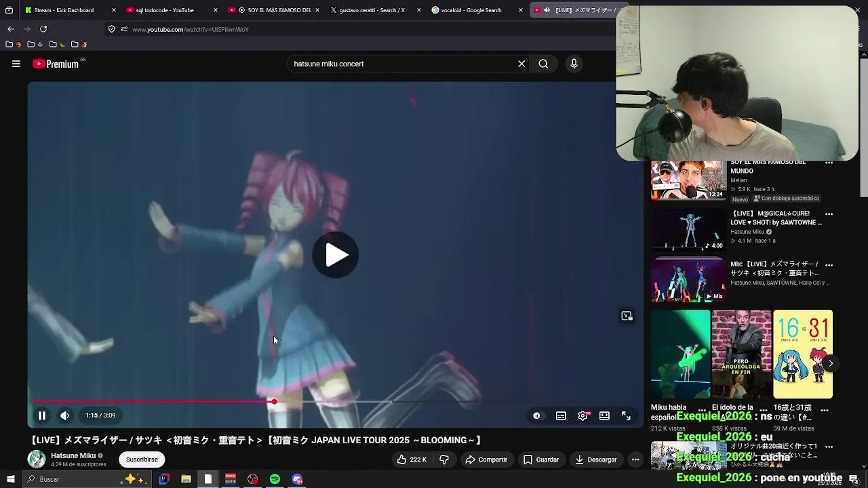This screenshot has width=868, height=488.
Task: Switch to theater mode view
Action: [604, 415]
